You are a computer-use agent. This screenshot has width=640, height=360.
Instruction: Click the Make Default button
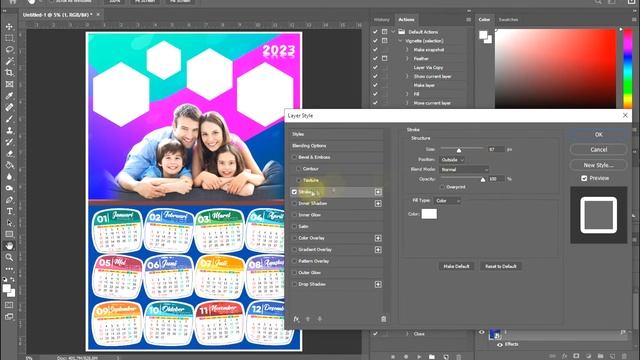point(456,267)
